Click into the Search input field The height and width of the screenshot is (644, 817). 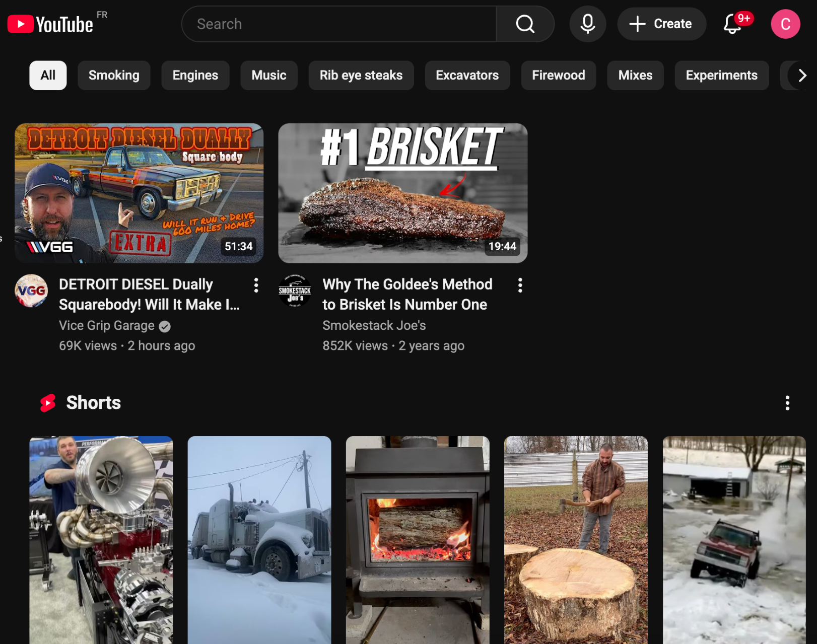coord(338,24)
